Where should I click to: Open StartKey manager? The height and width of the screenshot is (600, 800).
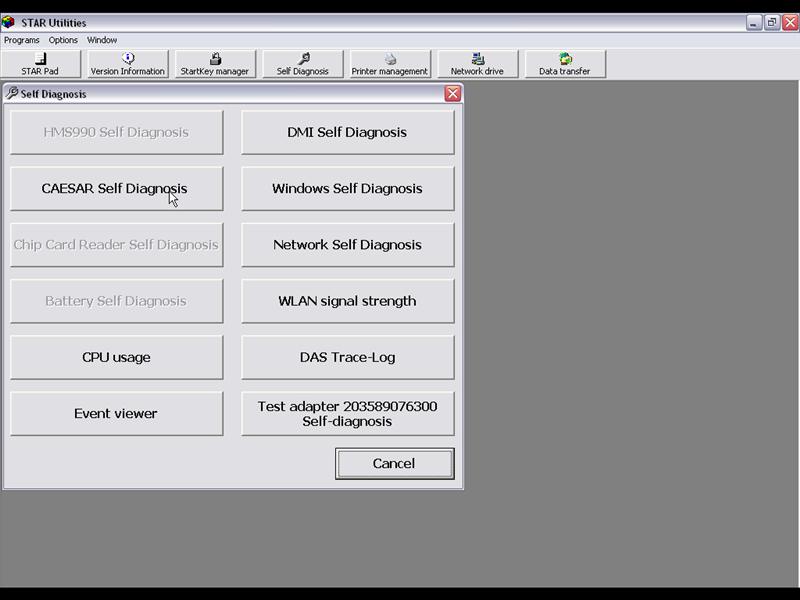215,64
